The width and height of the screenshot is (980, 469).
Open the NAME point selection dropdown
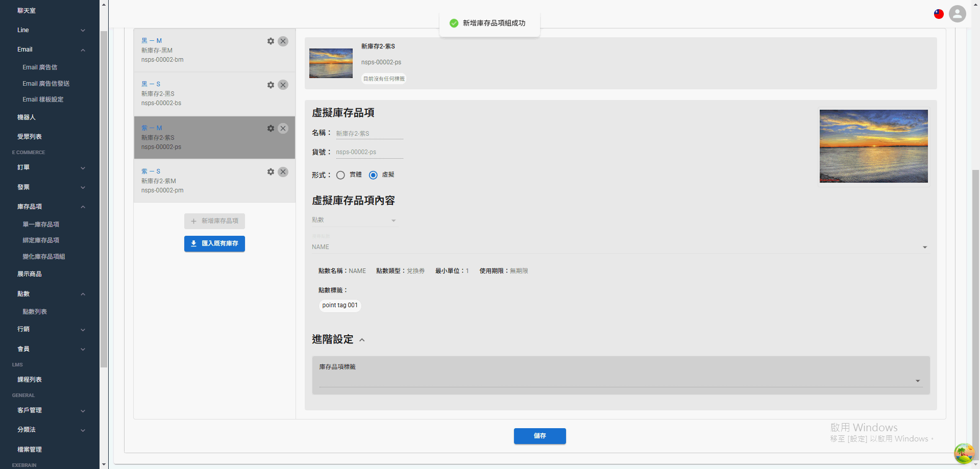(x=620, y=247)
